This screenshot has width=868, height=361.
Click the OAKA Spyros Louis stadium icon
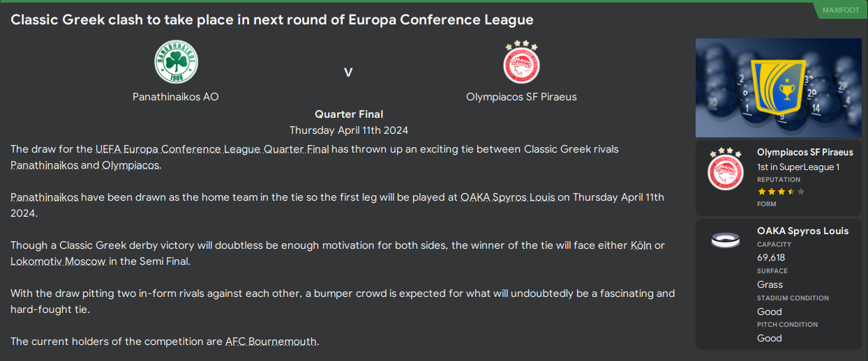pyautogui.click(x=726, y=240)
